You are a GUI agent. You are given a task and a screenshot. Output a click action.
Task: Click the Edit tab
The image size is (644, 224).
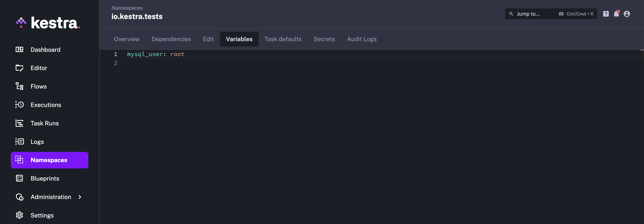pyautogui.click(x=208, y=39)
